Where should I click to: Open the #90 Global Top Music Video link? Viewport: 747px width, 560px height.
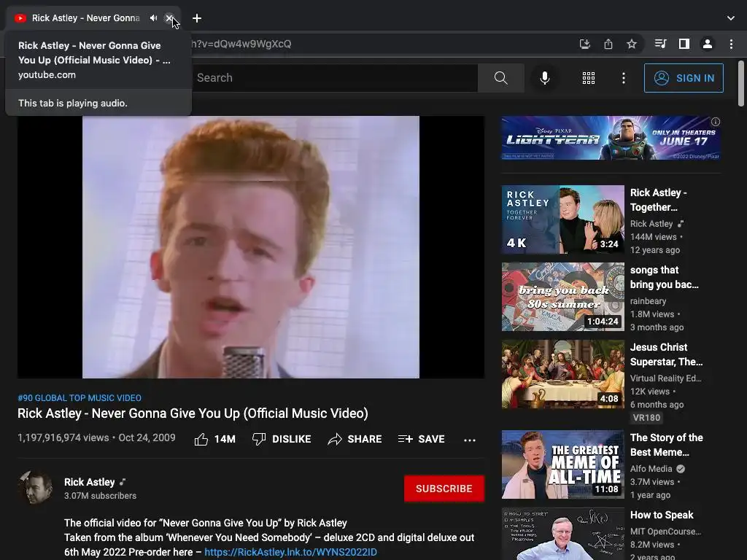click(x=80, y=397)
